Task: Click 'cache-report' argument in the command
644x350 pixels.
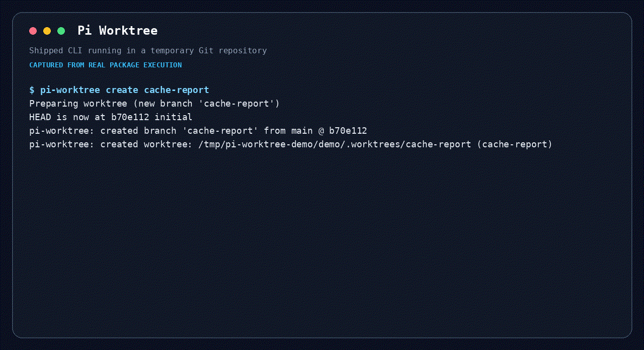Action: 177,90
